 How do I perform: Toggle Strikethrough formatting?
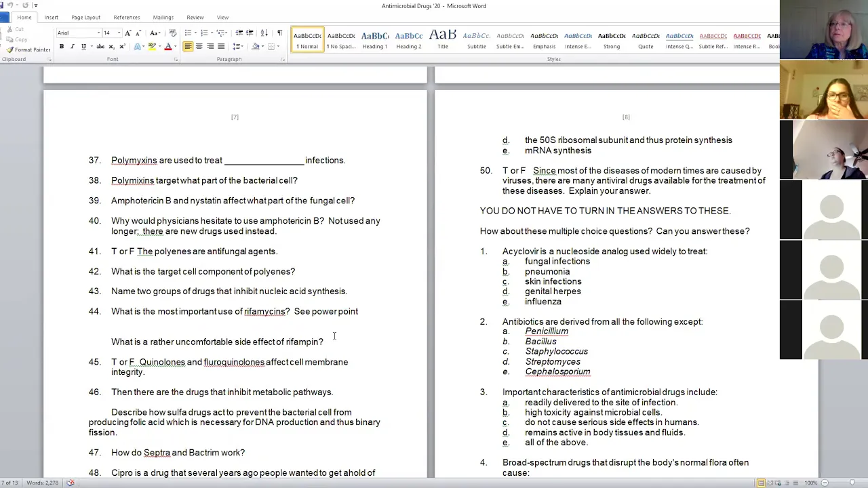(100, 46)
